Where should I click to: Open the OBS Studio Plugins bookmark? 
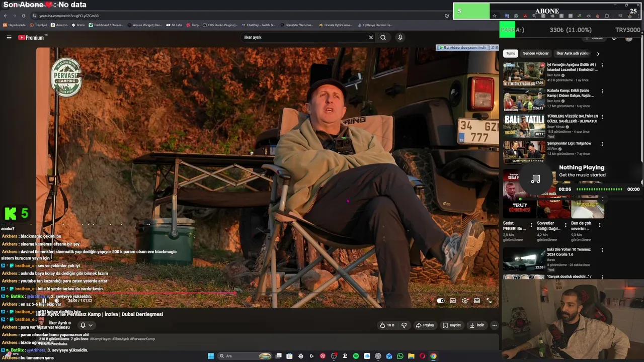[220, 25]
